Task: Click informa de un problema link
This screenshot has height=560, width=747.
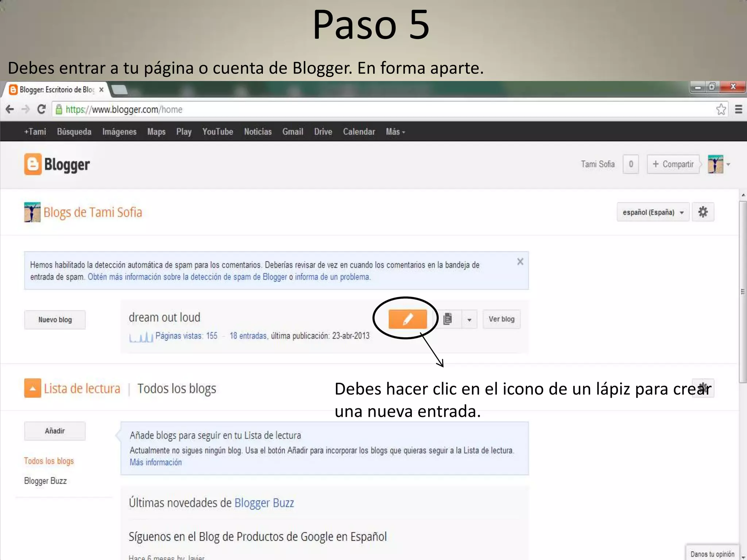Action: (x=333, y=277)
